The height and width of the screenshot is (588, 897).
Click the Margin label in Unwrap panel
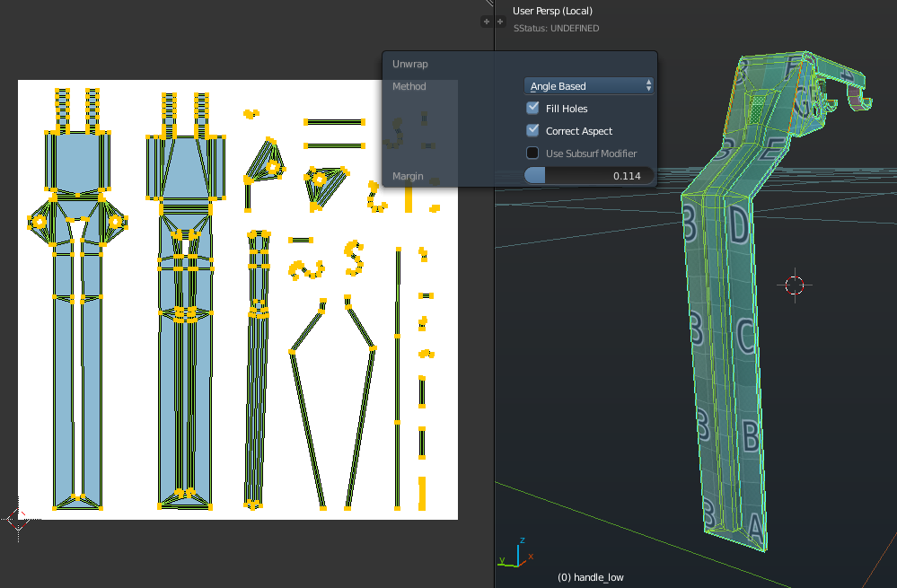[x=408, y=176]
